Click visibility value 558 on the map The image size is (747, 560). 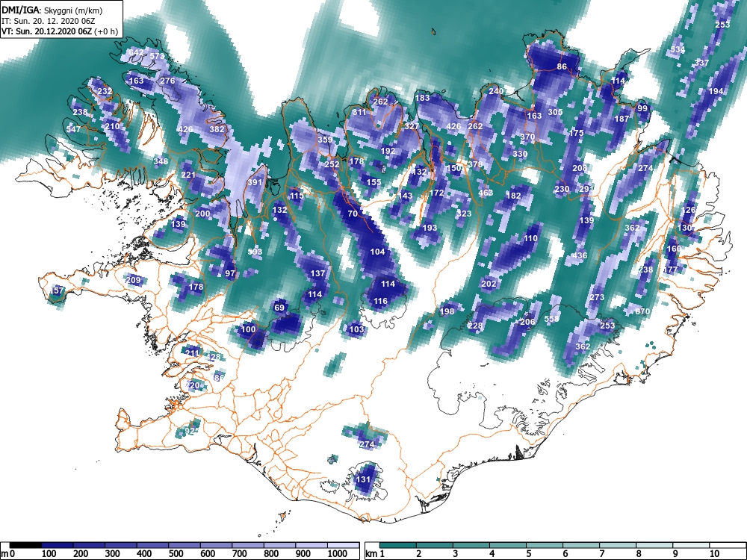551,319
